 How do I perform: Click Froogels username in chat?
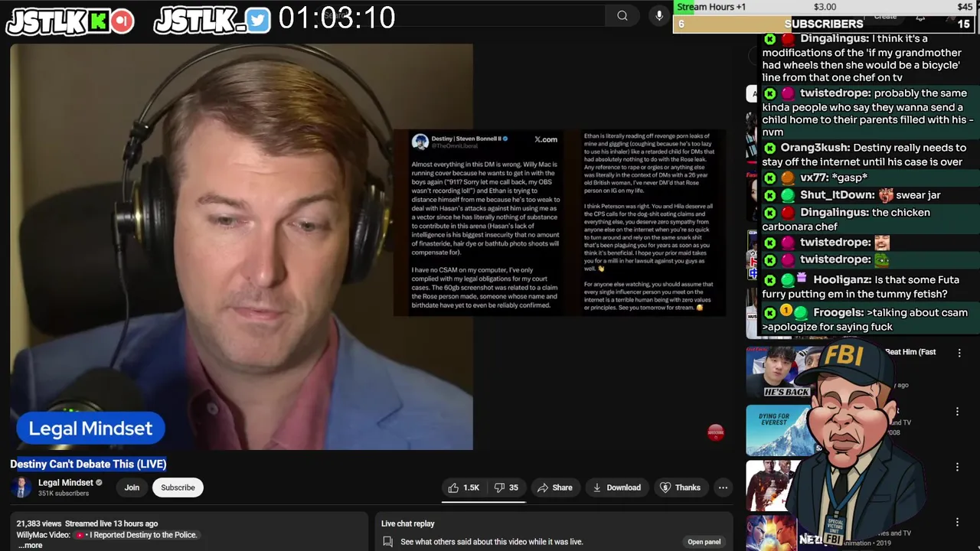tap(838, 312)
